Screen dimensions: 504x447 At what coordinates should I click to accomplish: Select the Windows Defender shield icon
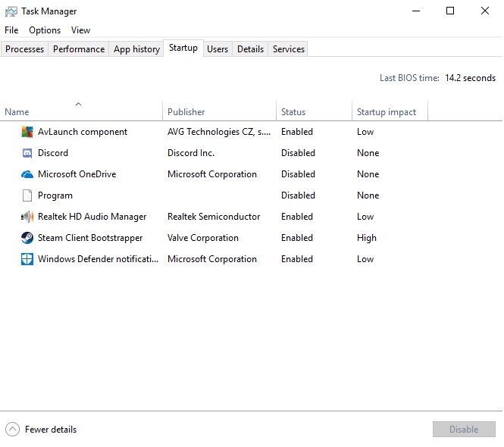(x=27, y=259)
